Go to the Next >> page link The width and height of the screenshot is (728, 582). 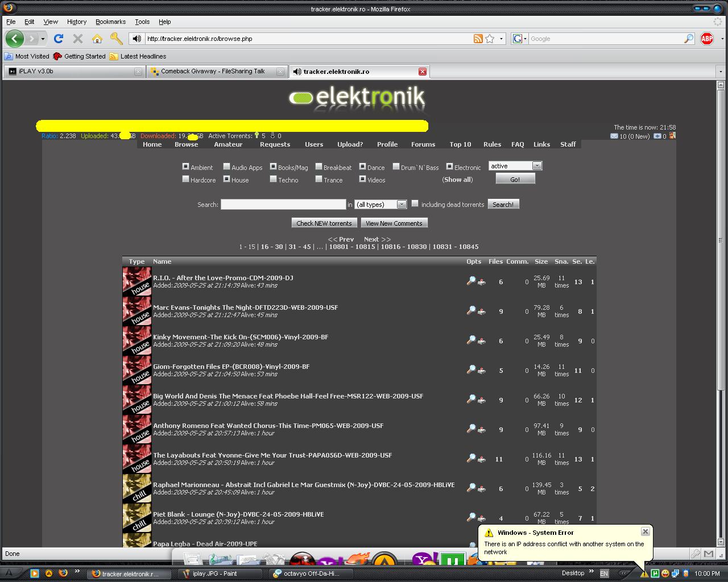(x=377, y=239)
